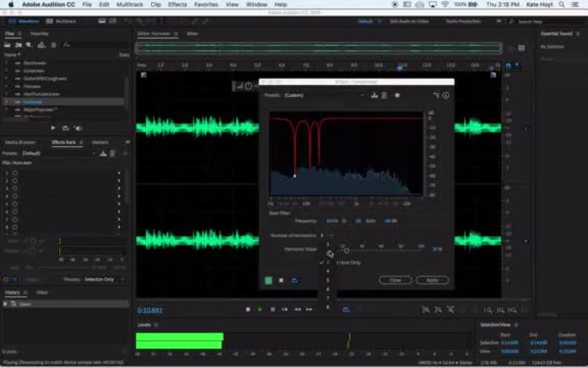Switch to the Media Browser tab

(x=20, y=142)
